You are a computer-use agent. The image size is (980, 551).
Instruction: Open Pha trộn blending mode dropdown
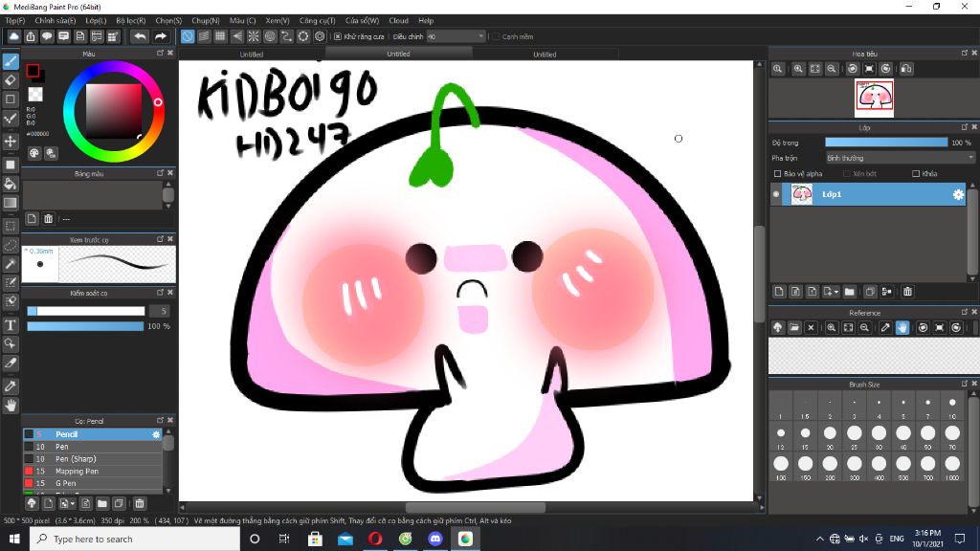pos(900,158)
